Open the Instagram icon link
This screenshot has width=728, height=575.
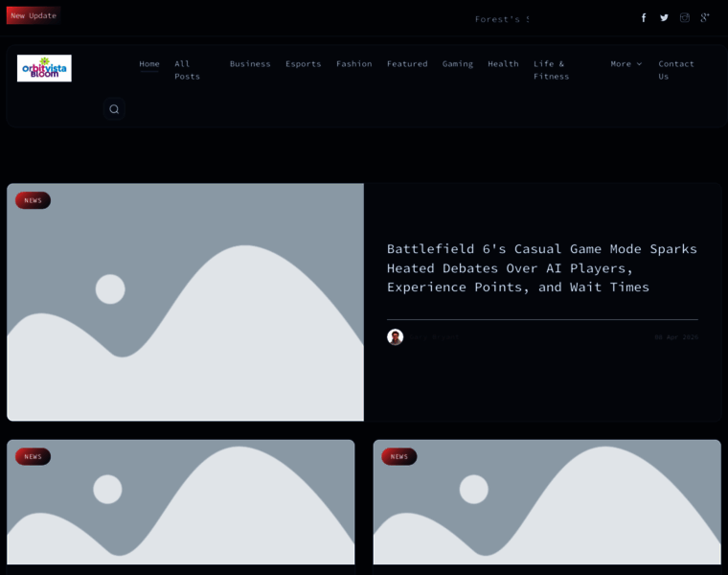coord(684,17)
